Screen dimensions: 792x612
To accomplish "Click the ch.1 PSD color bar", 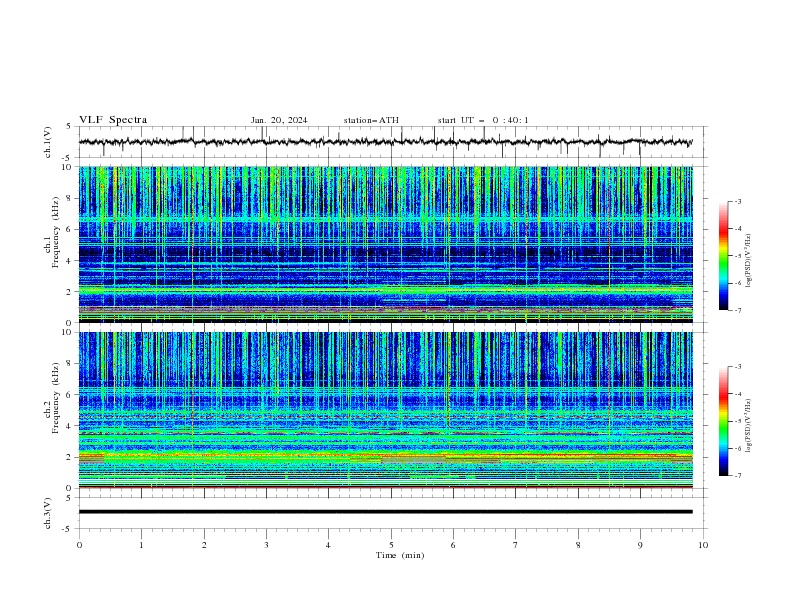I will point(723,256).
